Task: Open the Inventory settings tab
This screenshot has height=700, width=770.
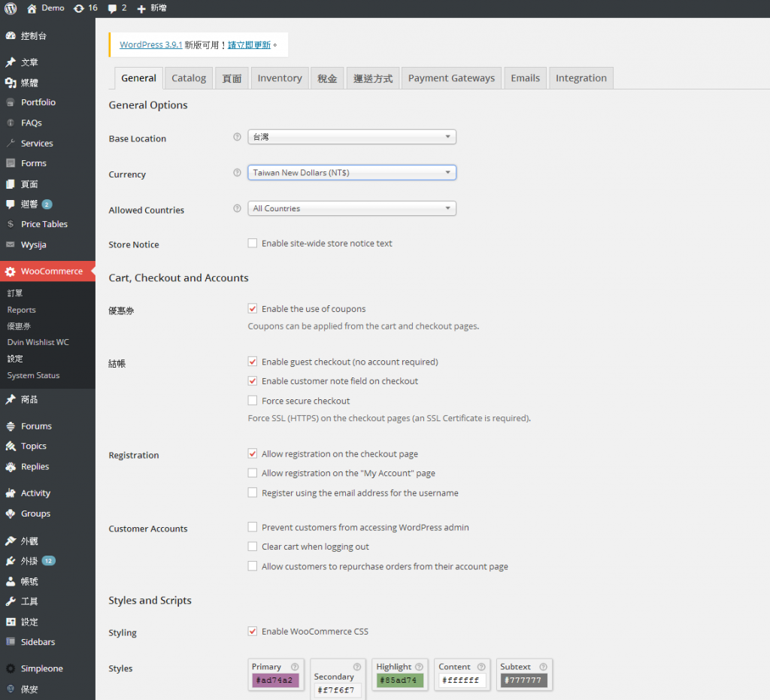Action: [279, 78]
